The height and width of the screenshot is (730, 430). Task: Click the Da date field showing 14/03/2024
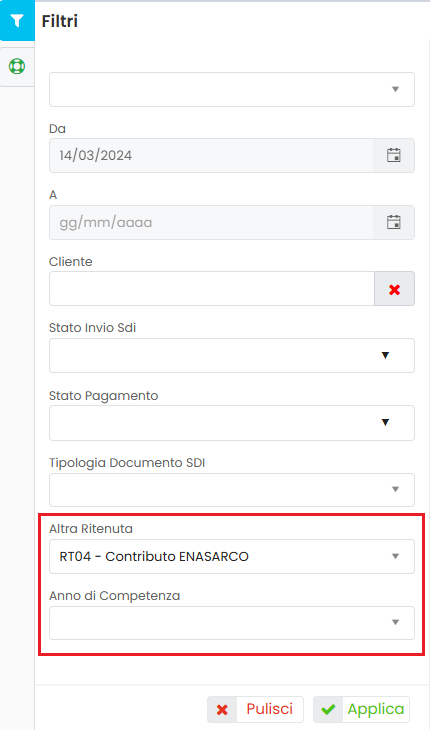tap(211, 155)
